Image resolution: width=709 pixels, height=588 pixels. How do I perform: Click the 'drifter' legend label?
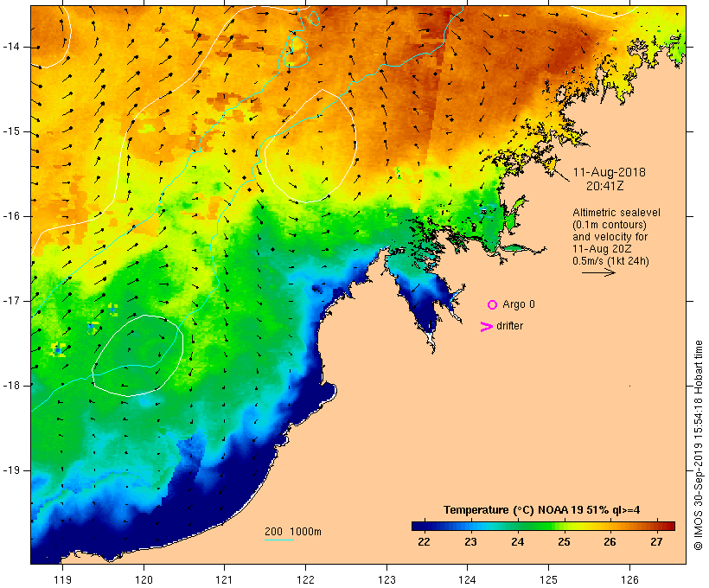coord(509,326)
